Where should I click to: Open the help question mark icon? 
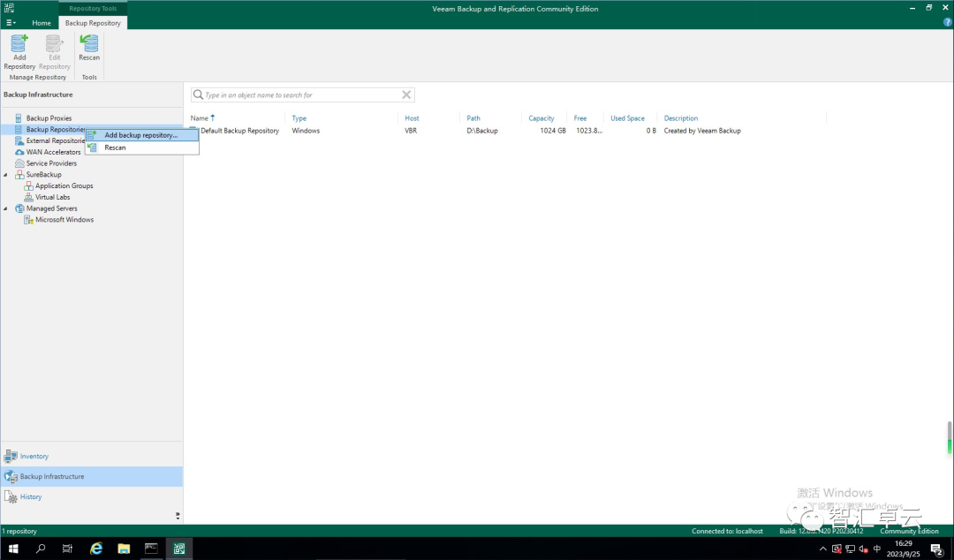tap(947, 22)
